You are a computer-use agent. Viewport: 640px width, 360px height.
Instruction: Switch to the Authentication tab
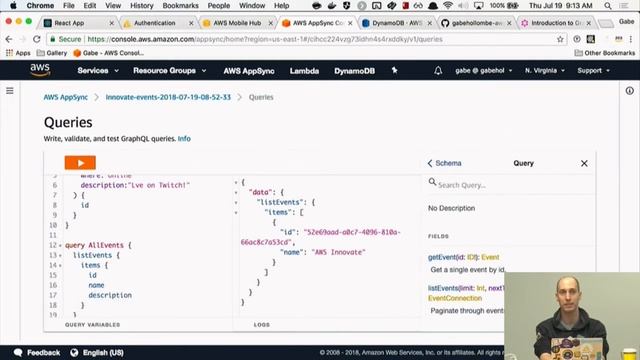[159, 23]
